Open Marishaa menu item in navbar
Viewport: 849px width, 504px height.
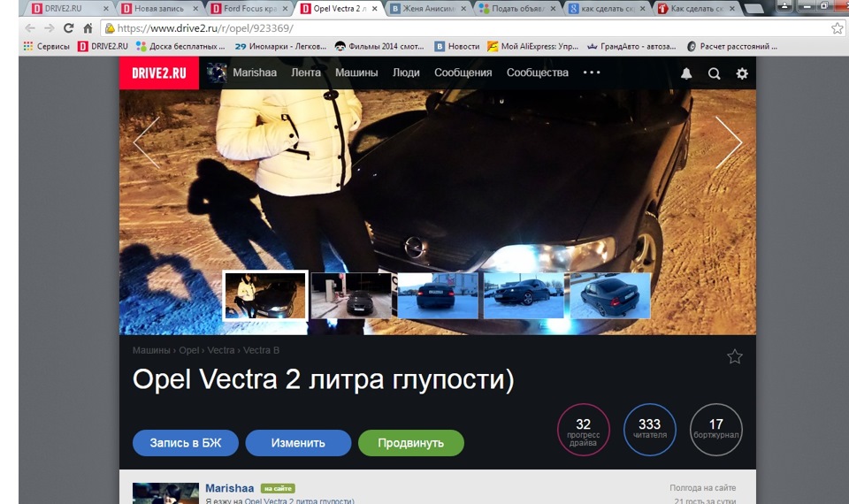tap(255, 73)
